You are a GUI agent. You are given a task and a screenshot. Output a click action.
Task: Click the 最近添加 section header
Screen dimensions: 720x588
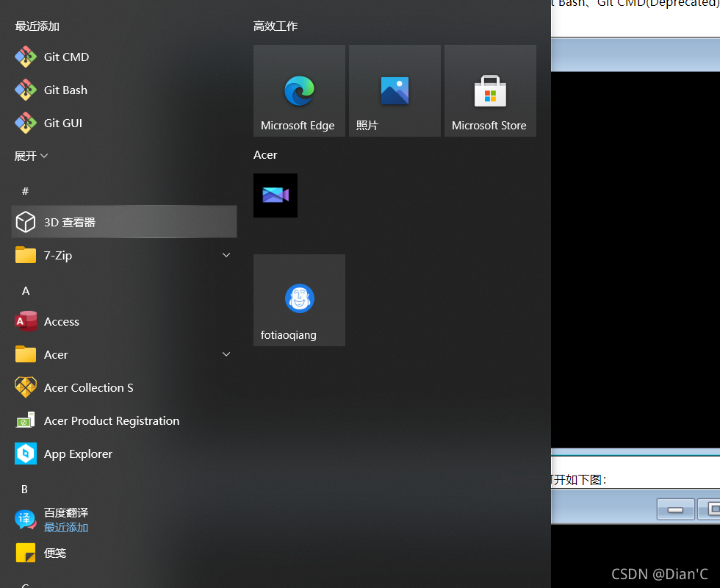point(37,26)
